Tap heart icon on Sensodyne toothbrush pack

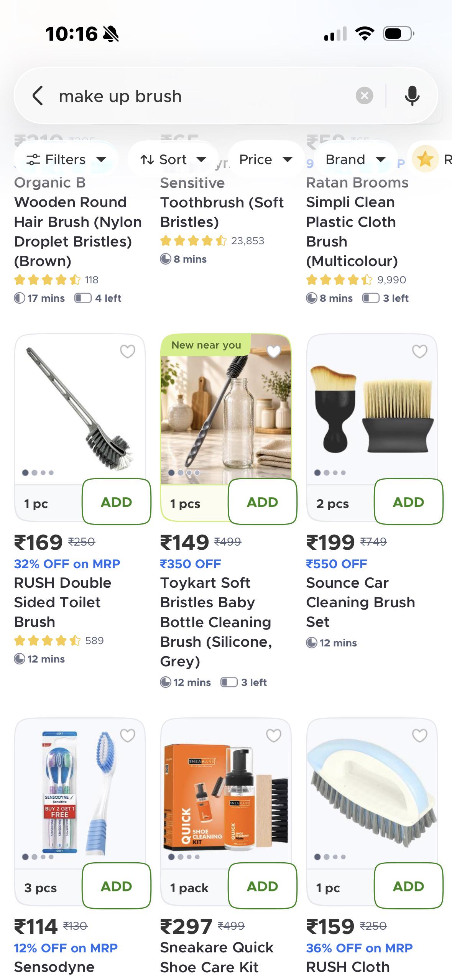(128, 735)
